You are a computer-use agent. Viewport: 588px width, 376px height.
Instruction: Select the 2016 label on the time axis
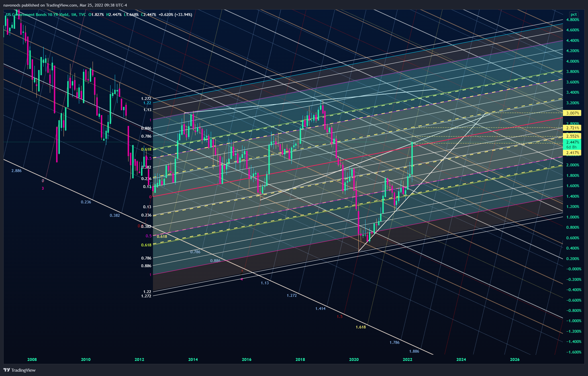click(x=247, y=359)
